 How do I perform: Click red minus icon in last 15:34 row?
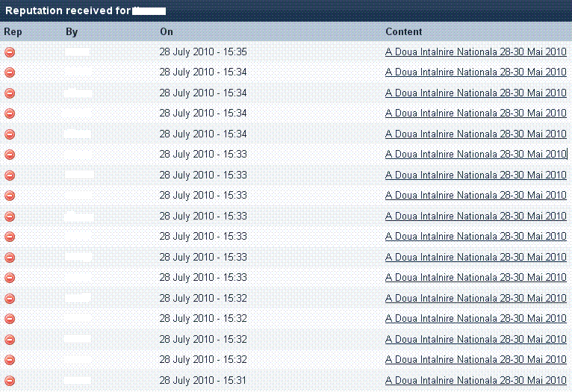tap(10, 134)
